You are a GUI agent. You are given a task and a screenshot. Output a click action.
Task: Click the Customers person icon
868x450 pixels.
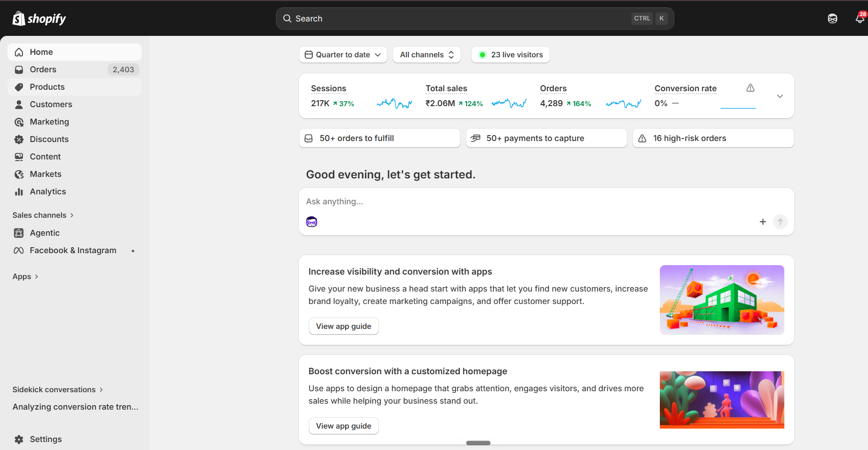tap(19, 104)
